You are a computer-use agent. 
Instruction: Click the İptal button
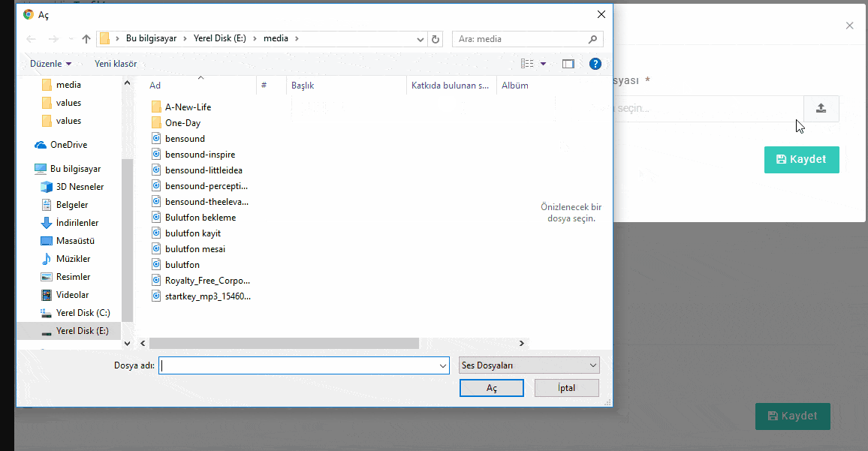coord(566,388)
